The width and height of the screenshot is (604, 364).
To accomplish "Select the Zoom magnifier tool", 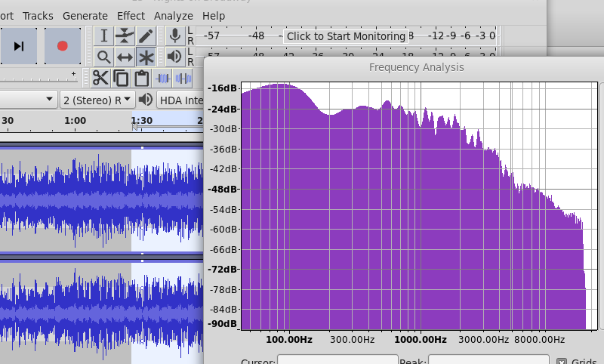I will coord(103,57).
